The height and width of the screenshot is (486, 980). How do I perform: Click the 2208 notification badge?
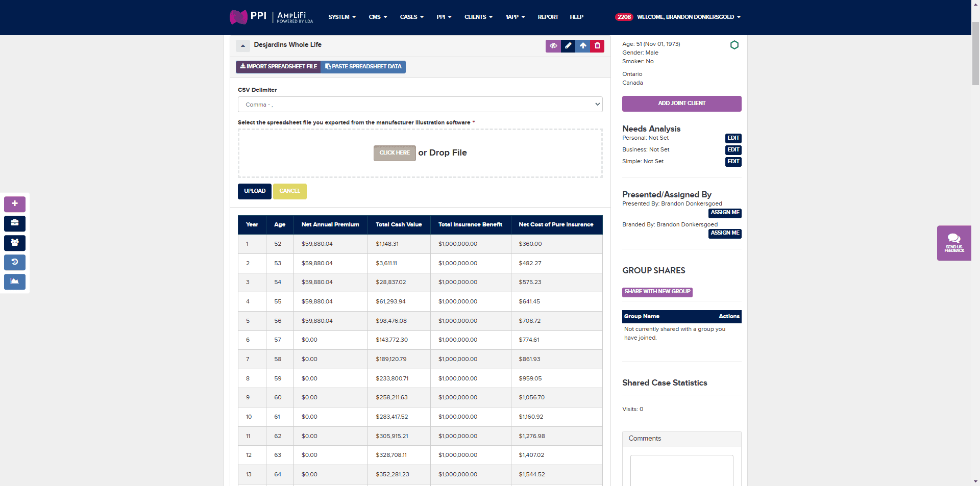[x=624, y=17]
